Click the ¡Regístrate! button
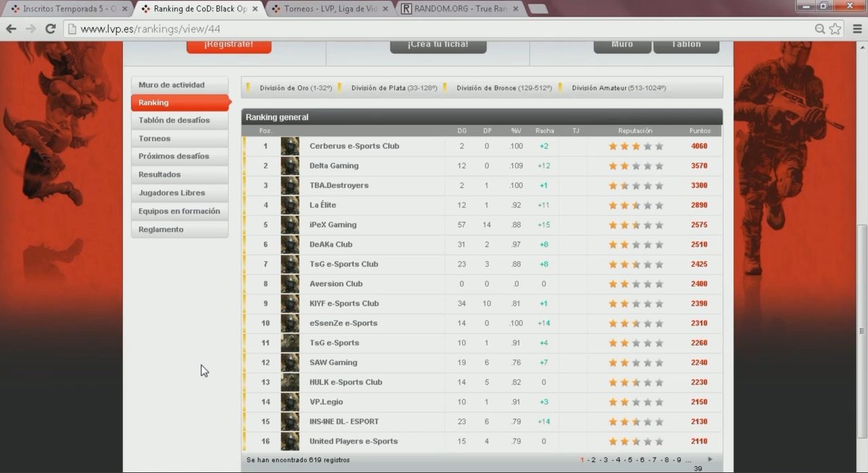 coord(229,46)
